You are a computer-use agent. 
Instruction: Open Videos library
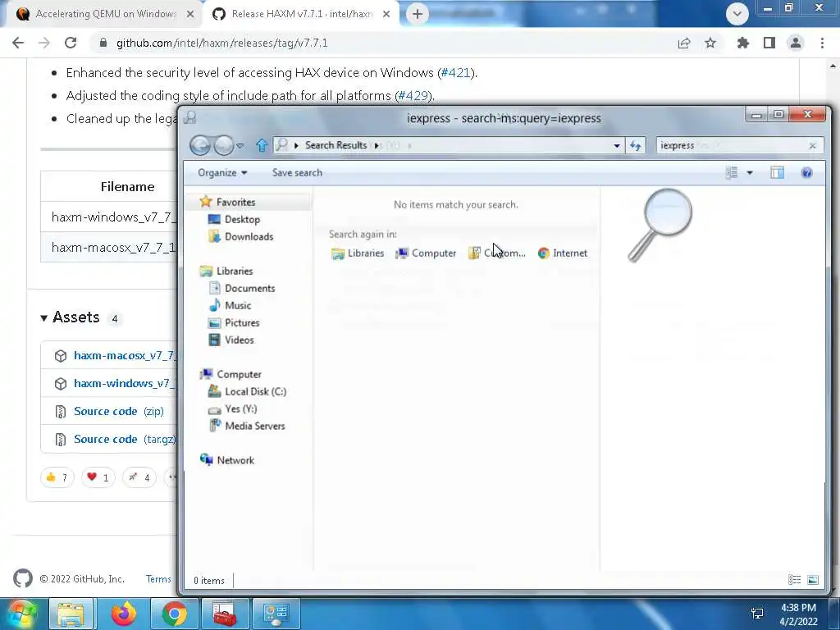tap(231, 340)
